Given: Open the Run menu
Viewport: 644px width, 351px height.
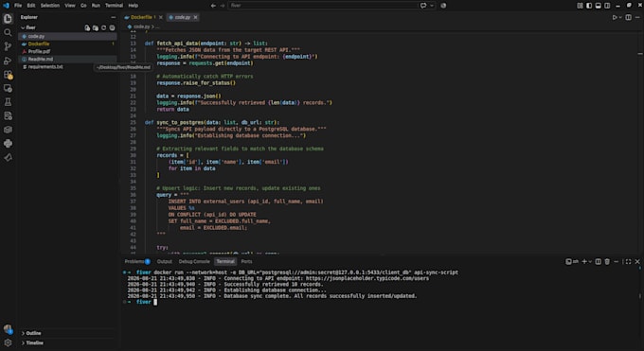Looking at the screenshot, I should (x=96, y=6).
